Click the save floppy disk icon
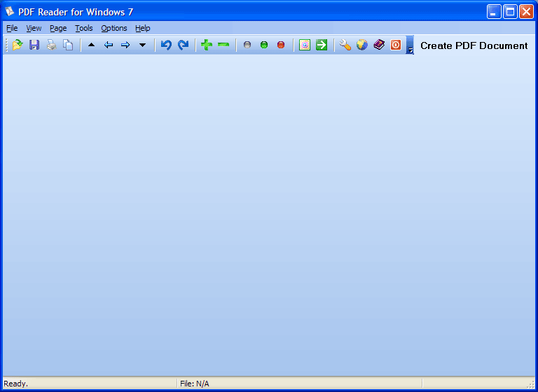The width and height of the screenshot is (538, 392). click(34, 45)
